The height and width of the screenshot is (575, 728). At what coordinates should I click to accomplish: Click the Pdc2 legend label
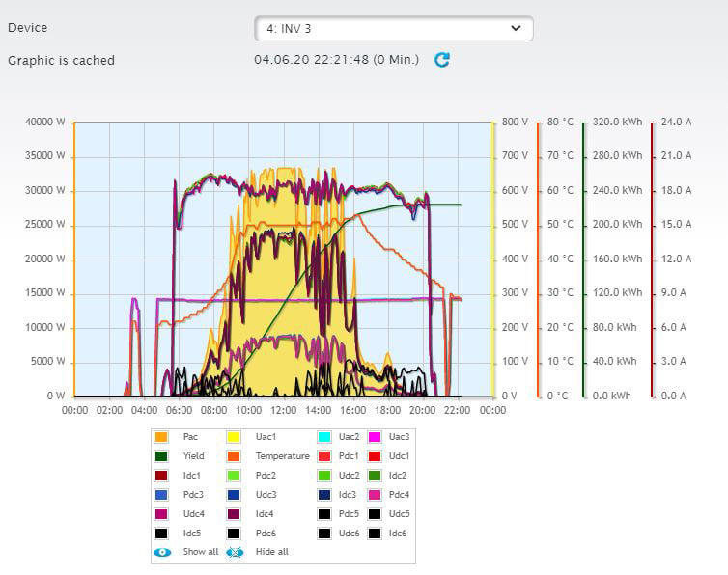[x=266, y=476]
